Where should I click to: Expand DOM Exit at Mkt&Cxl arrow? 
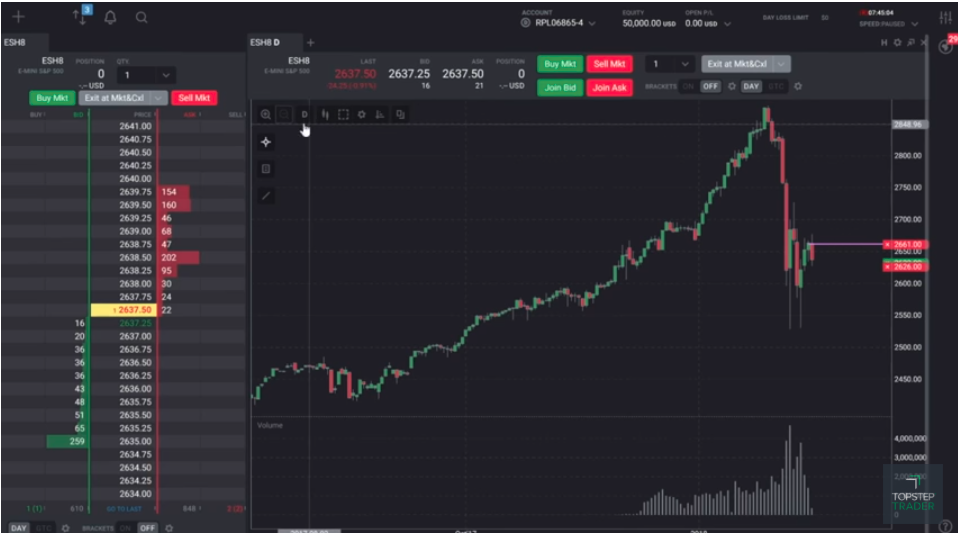pyautogui.click(x=158, y=98)
